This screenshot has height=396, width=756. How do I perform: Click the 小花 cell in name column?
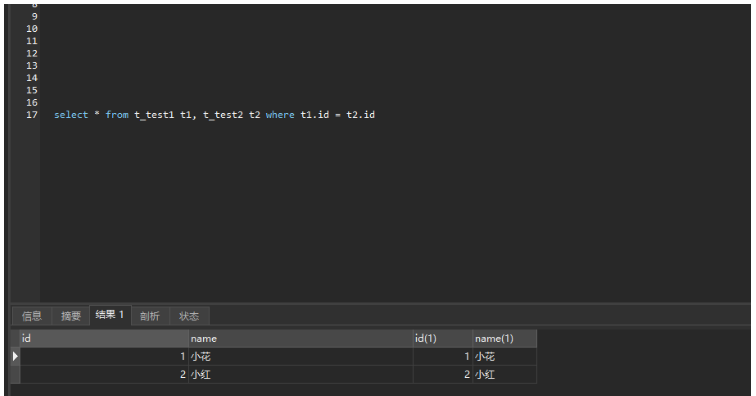301,356
